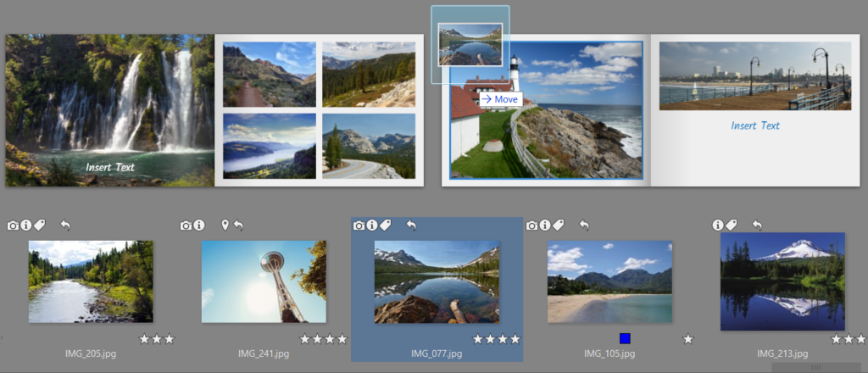
Task: Click the undo-arrow icon above IMG_077.jpg
Action: pos(411,225)
